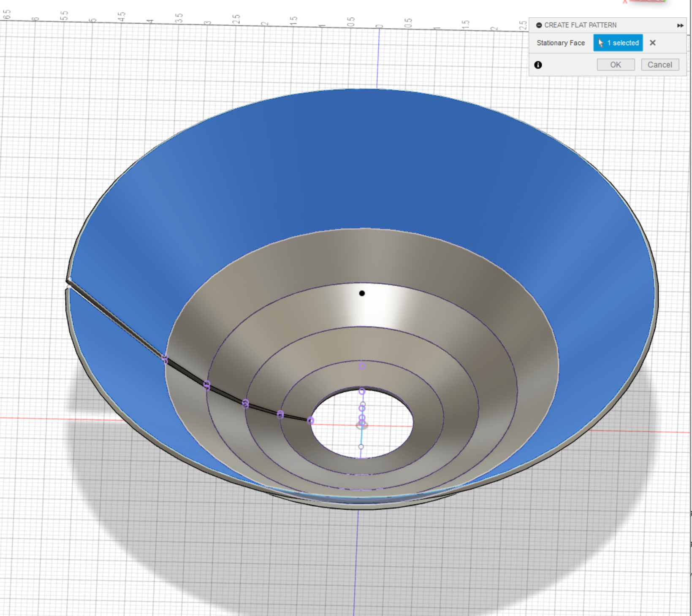Click the purple sketch point at the hole's top edge
Viewport: 692px width, 616px height.
(362, 391)
